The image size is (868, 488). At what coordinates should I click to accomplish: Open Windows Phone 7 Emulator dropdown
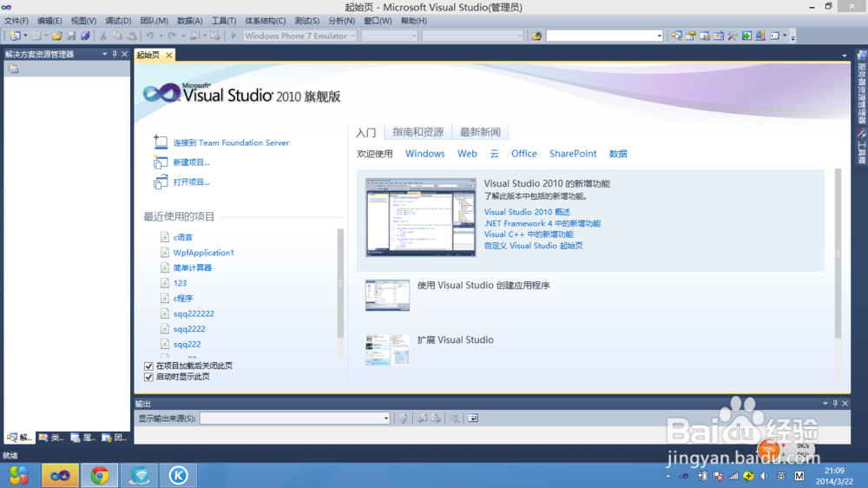(353, 36)
